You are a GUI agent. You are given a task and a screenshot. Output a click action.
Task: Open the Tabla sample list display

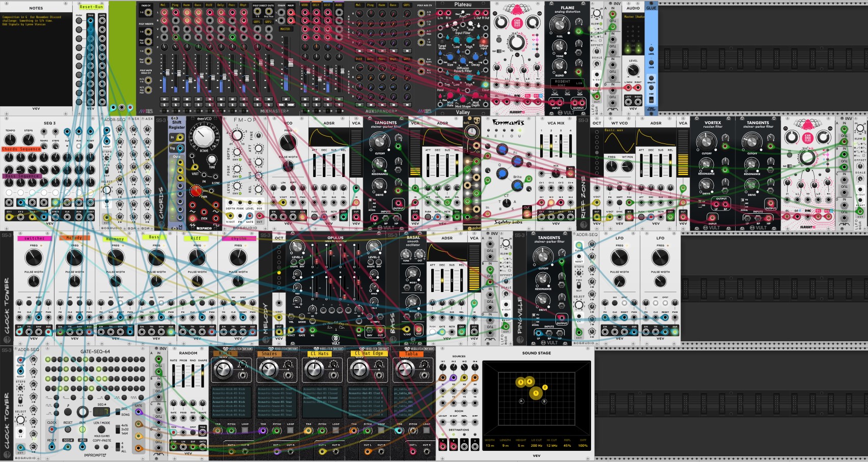pos(412,402)
